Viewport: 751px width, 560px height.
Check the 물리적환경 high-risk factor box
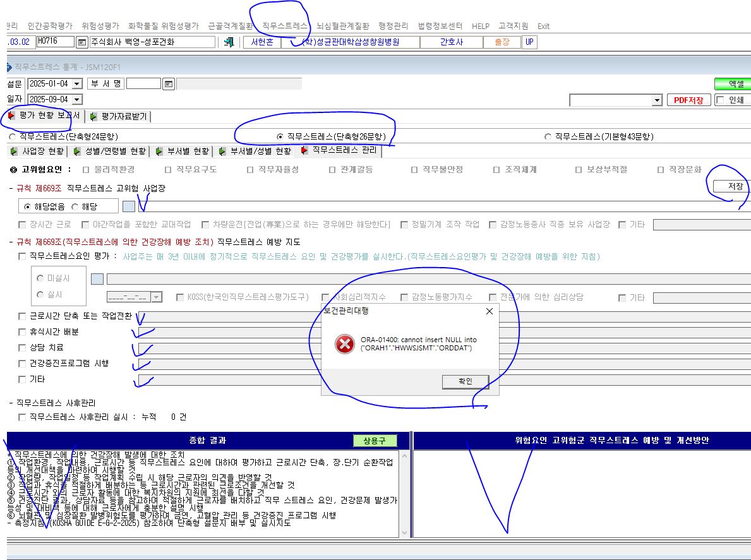click(86, 169)
